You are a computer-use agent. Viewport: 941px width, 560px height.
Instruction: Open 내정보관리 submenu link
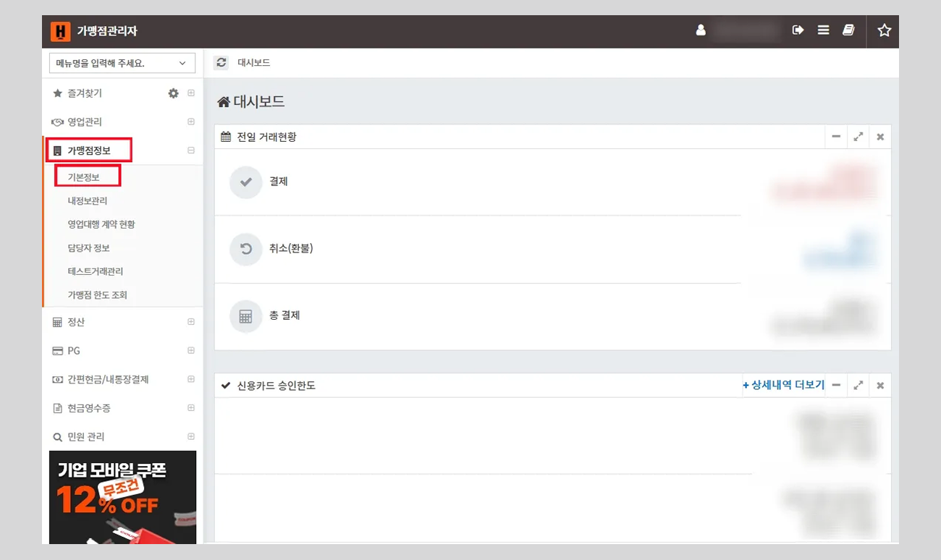pyautogui.click(x=88, y=200)
